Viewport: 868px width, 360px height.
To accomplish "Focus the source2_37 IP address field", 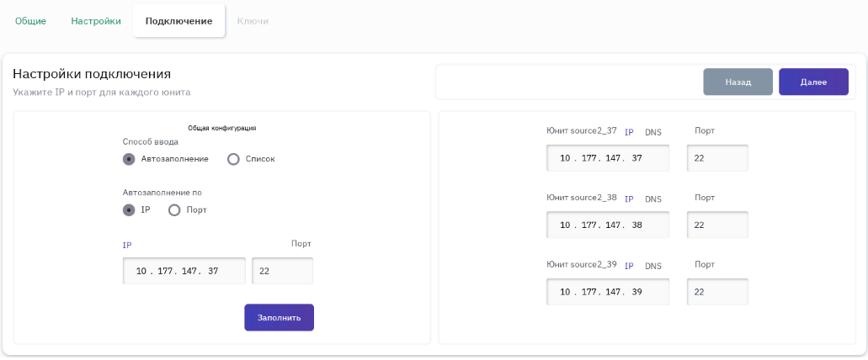I will pyautogui.click(x=607, y=158).
